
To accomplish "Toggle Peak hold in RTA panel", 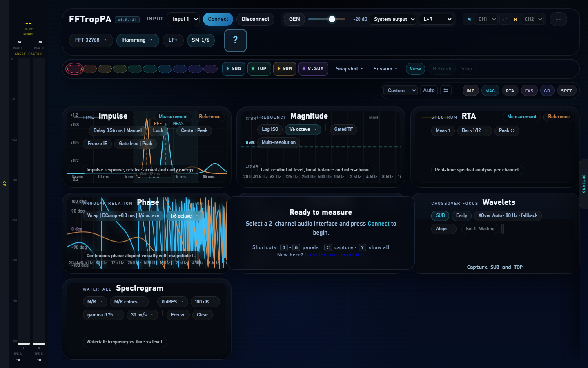I will [507, 130].
